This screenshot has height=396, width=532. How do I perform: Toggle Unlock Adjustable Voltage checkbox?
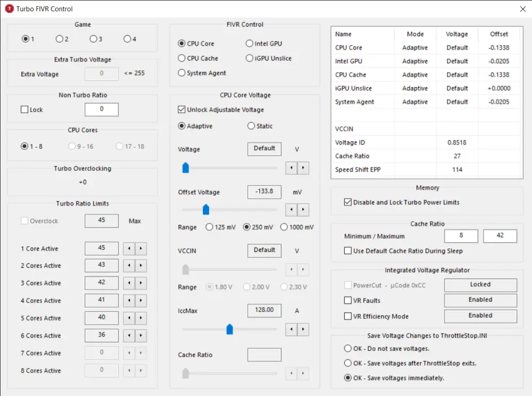(x=221, y=109)
